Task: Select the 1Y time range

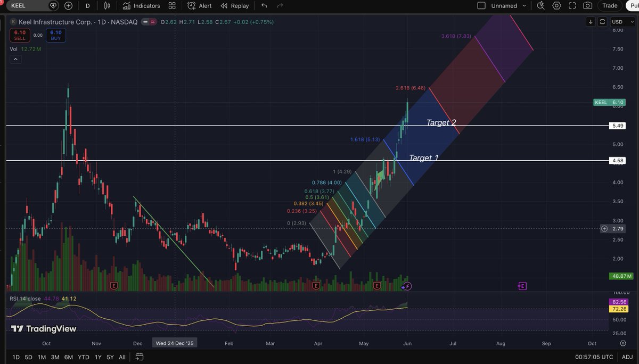Action: point(97,357)
